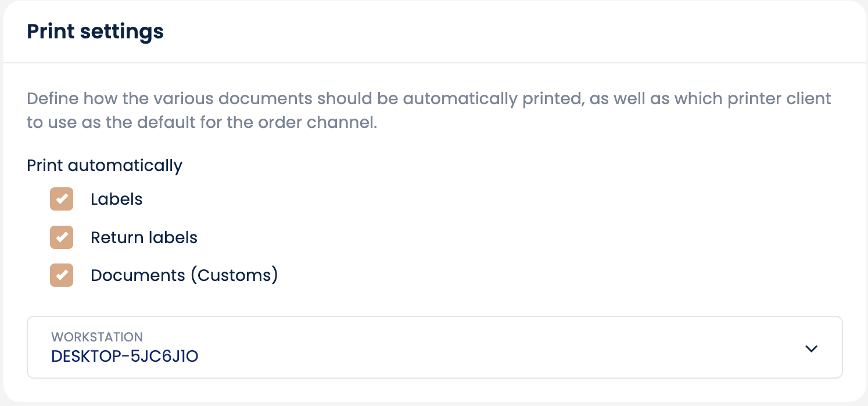The width and height of the screenshot is (868, 406).
Task: Click the Workstation dropdown chevron arrow
Action: [x=811, y=348]
